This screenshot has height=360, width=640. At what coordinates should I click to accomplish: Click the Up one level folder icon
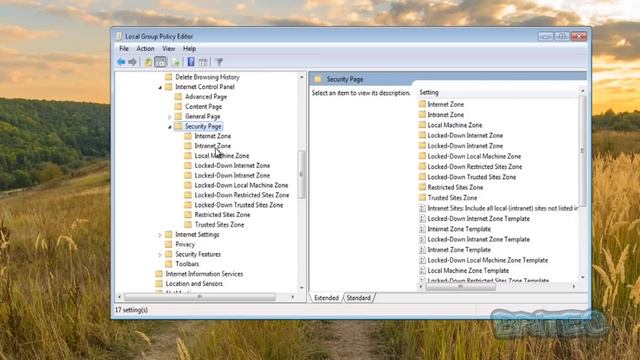148,62
